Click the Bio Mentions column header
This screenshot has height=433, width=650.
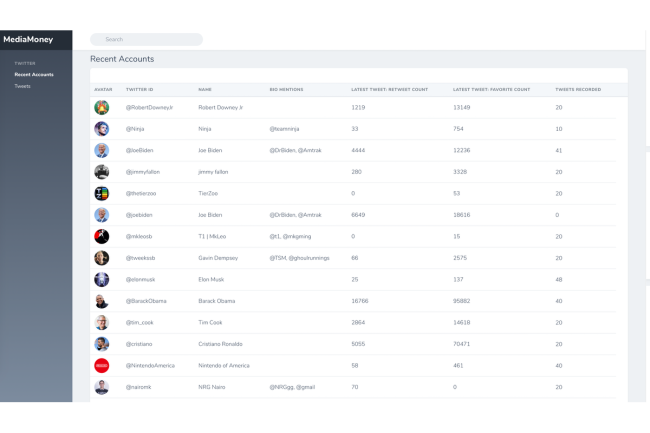click(286, 89)
